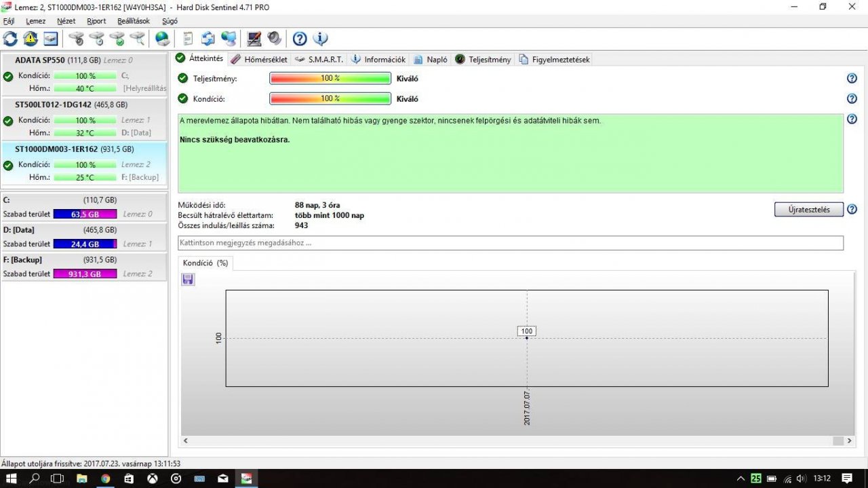Screen dimensions: 868x488
Task: Select the ST1000DM003-1ER162 disk entry
Action: [x=84, y=163]
